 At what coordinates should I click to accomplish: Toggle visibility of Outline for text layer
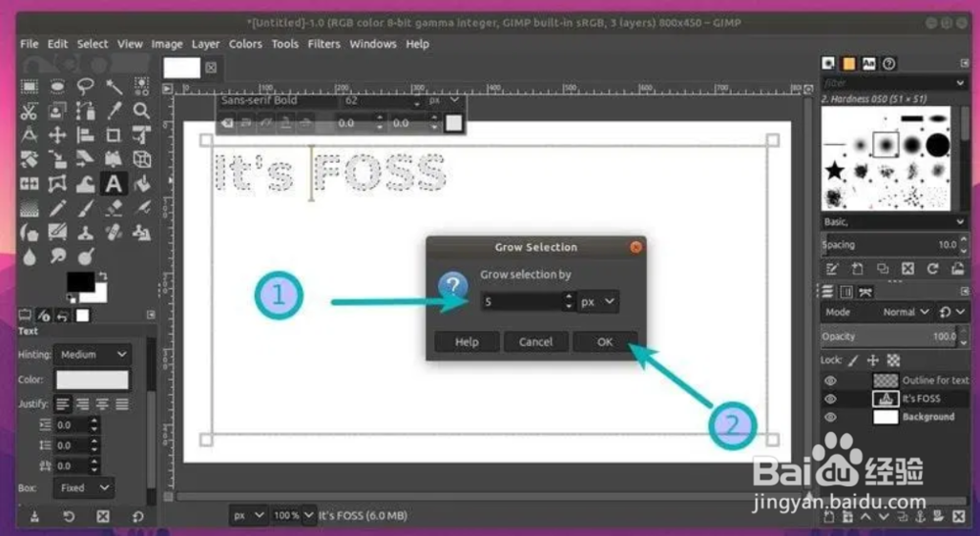(830, 380)
